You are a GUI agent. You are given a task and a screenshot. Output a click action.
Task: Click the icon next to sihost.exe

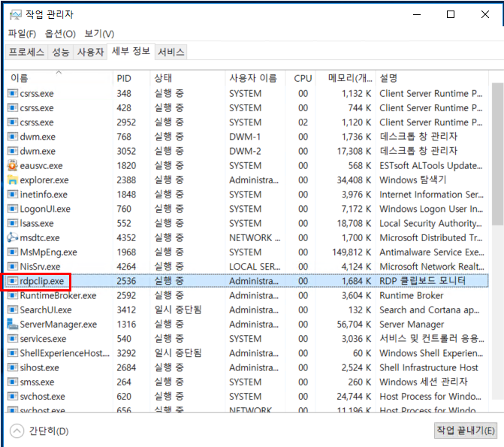12,367
